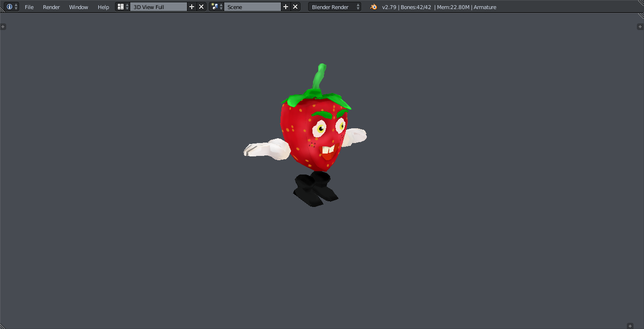
Task: Open the editor type selector icon
Action: coord(9,7)
